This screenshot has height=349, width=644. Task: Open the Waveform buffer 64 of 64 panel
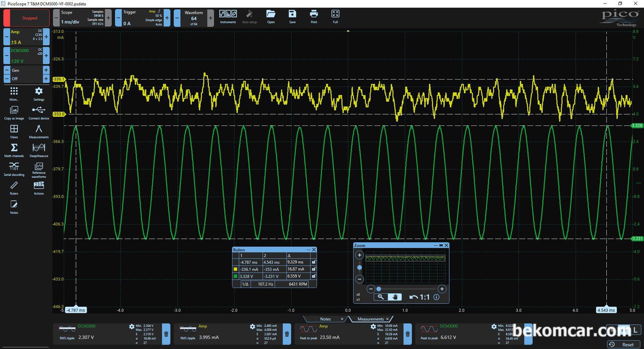[x=194, y=19]
